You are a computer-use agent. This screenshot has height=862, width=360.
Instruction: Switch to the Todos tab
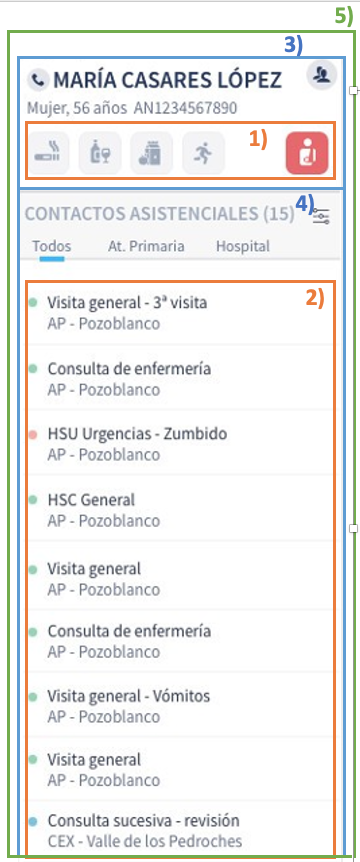point(52,246)
